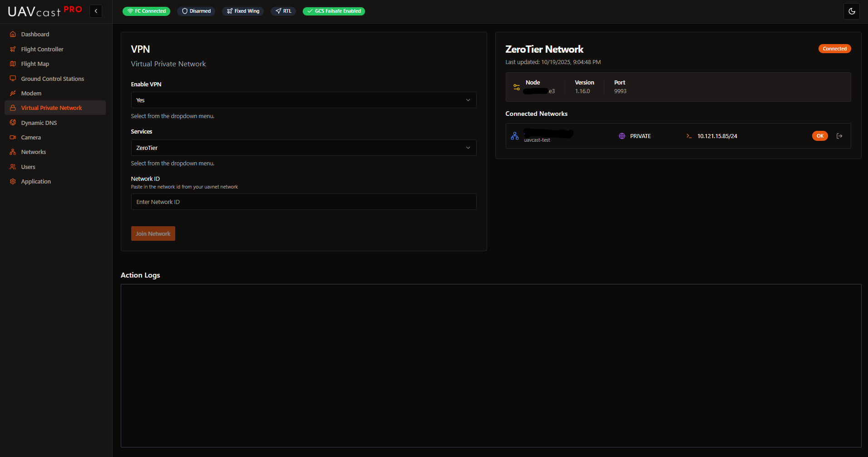
Task: Click the Dashboard home icon in sidebar
Action: click(x=13, y=34)
